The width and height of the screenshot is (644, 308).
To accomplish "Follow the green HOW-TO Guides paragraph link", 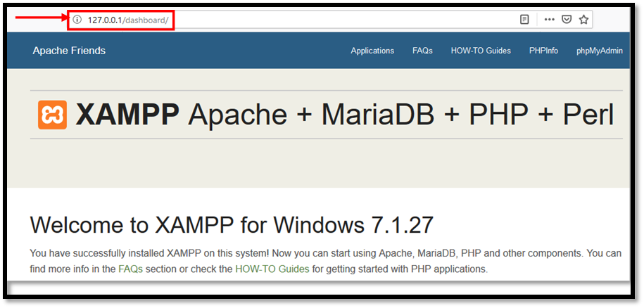I will 272,269.
